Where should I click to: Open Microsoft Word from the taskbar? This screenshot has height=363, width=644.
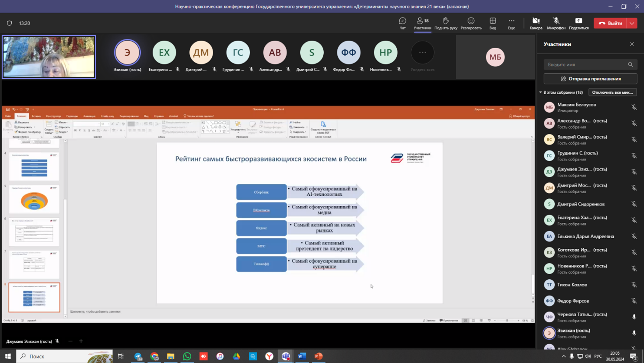[302, 356]
